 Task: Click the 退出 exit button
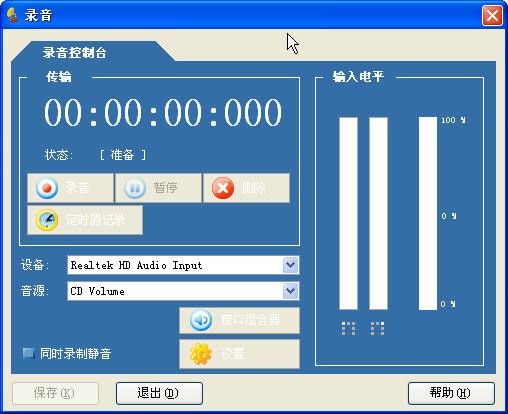point(159,393)
